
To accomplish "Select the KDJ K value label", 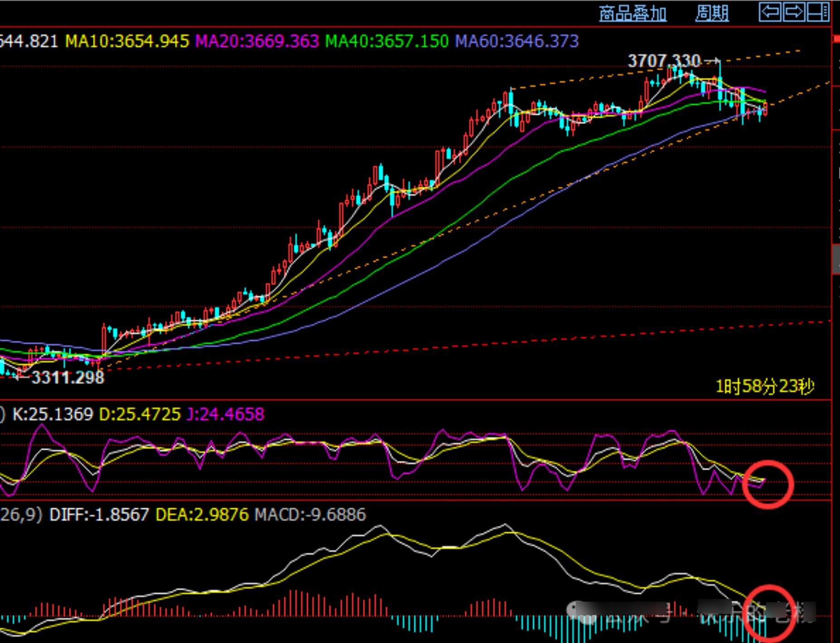I will (53, 414).
